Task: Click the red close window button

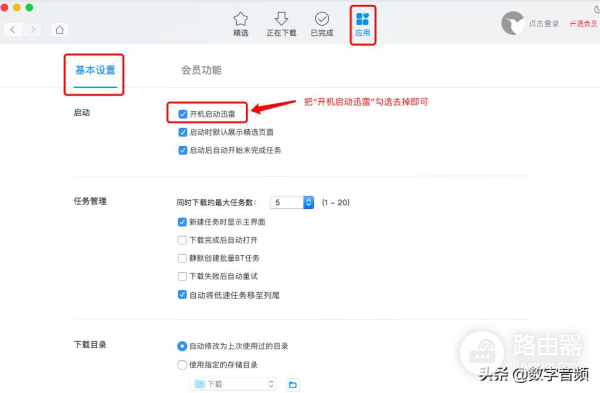Action: pos(4,7)
